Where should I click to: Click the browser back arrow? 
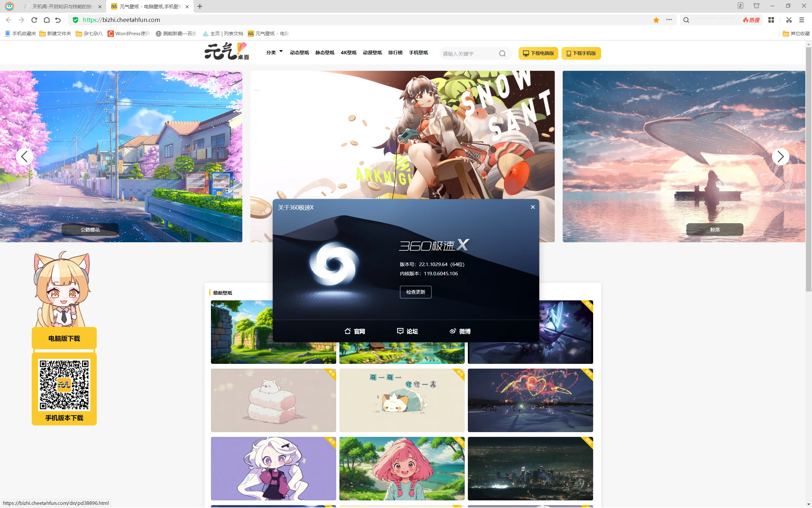point(9,20)
